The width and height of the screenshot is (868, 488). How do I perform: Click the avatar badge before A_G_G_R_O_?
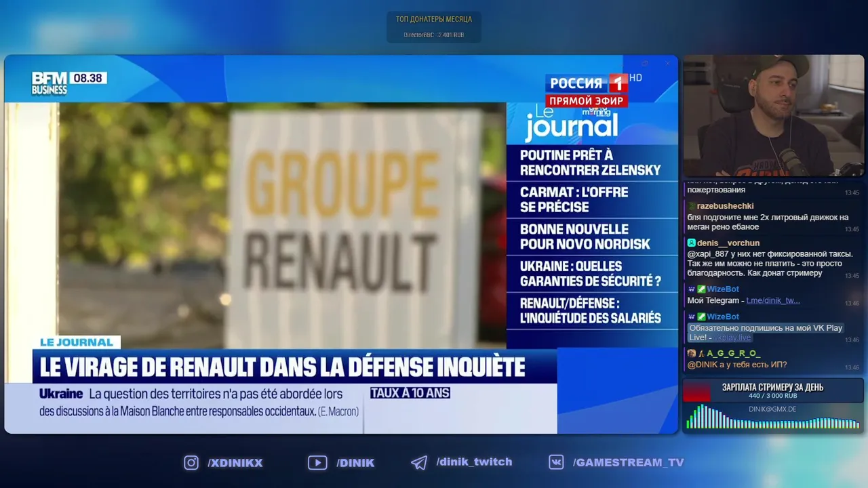(x=691, y=354)
